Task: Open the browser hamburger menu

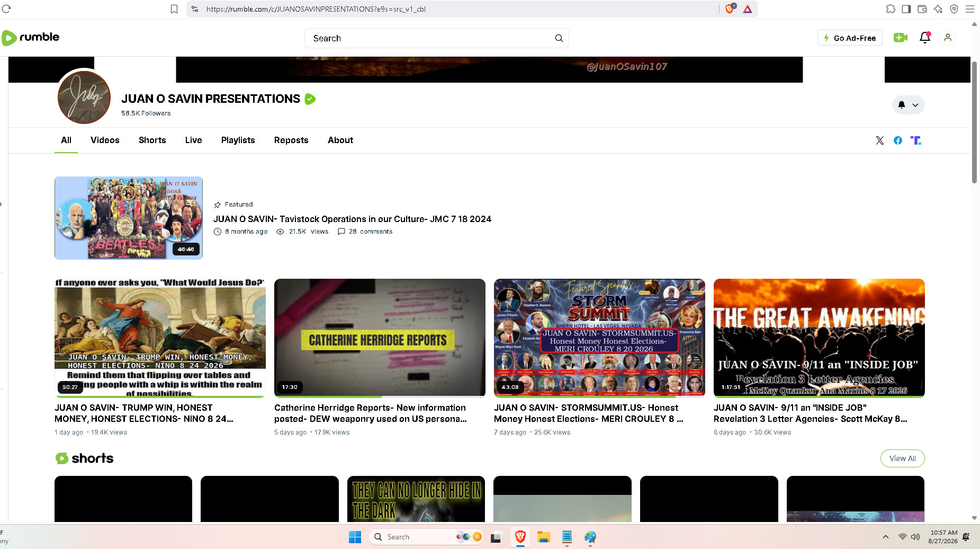Action: coord(970,9)
